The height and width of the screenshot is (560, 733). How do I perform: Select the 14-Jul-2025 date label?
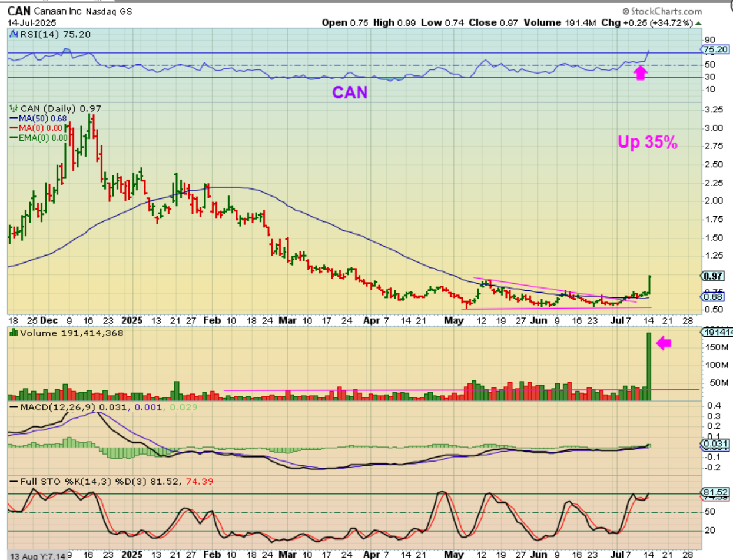(31, 22)
